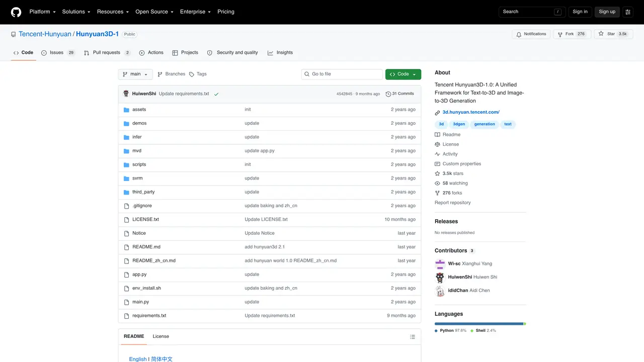Open the assets folder icon

point(127,110)
